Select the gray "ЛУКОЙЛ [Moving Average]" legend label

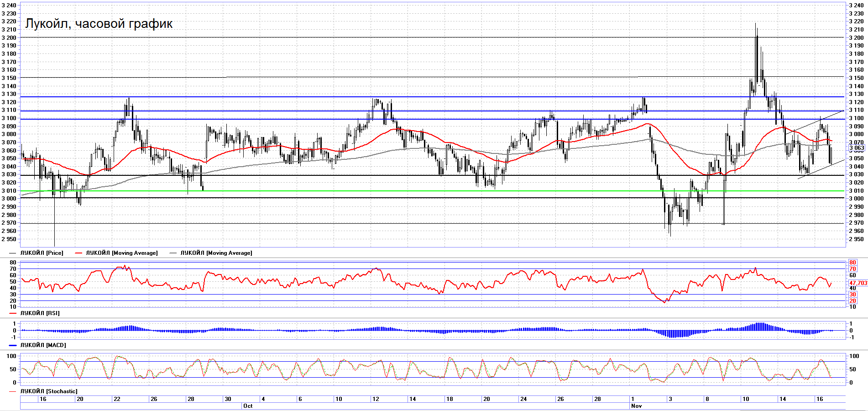tap(216, 253)
